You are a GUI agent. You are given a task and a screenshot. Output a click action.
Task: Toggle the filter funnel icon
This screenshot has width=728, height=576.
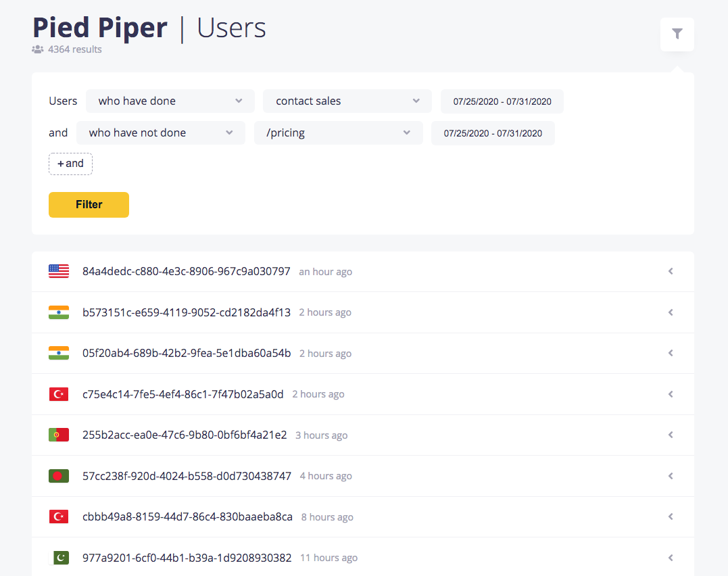pyautogui.click(x=677, y=34)
